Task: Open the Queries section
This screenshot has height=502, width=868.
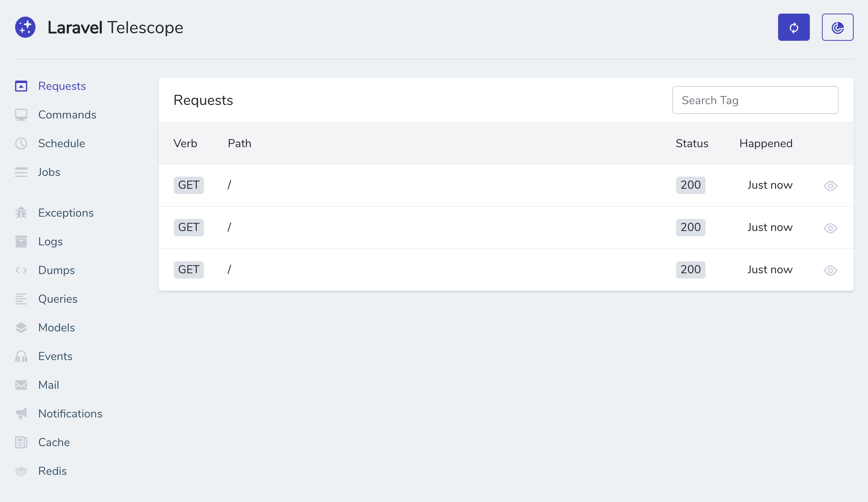Action: coord(57,299)
